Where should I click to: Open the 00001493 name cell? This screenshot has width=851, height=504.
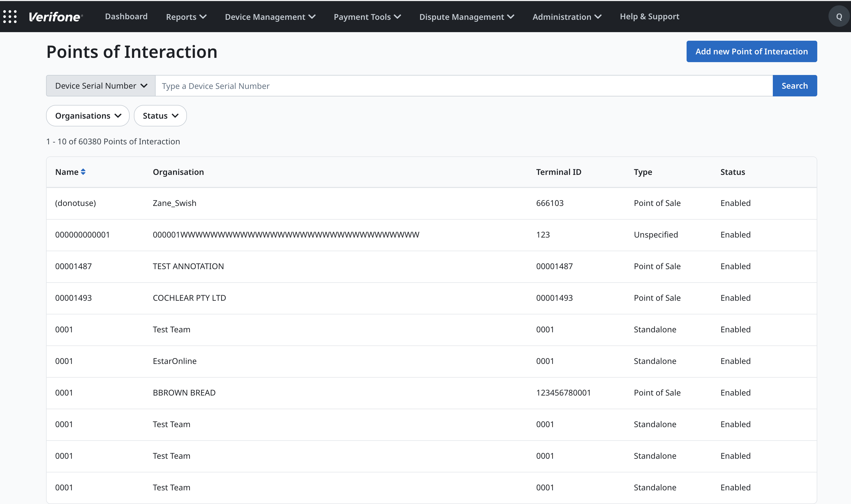pos(73,298)
